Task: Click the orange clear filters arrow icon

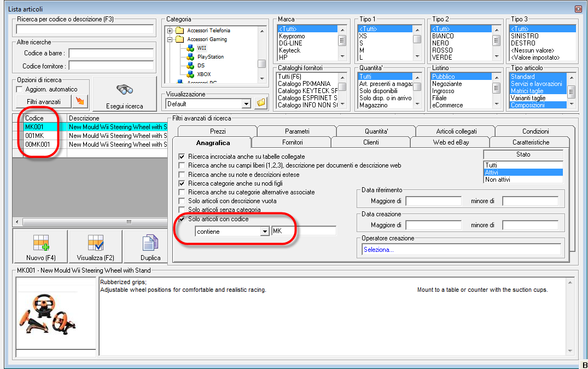Action: [80, 101]
